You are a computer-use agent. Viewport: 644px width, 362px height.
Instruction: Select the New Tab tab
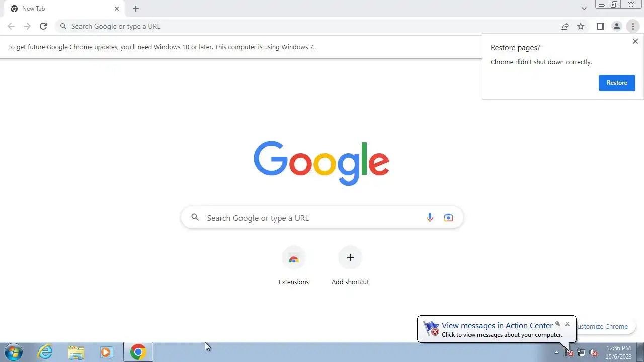[63, 9]
